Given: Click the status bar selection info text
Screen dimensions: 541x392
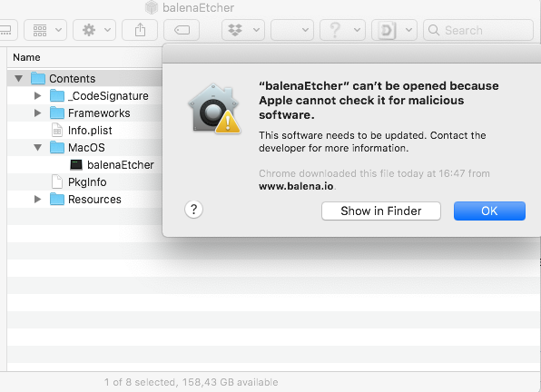Looking at the screenshot, I should [x=192, y=382].
